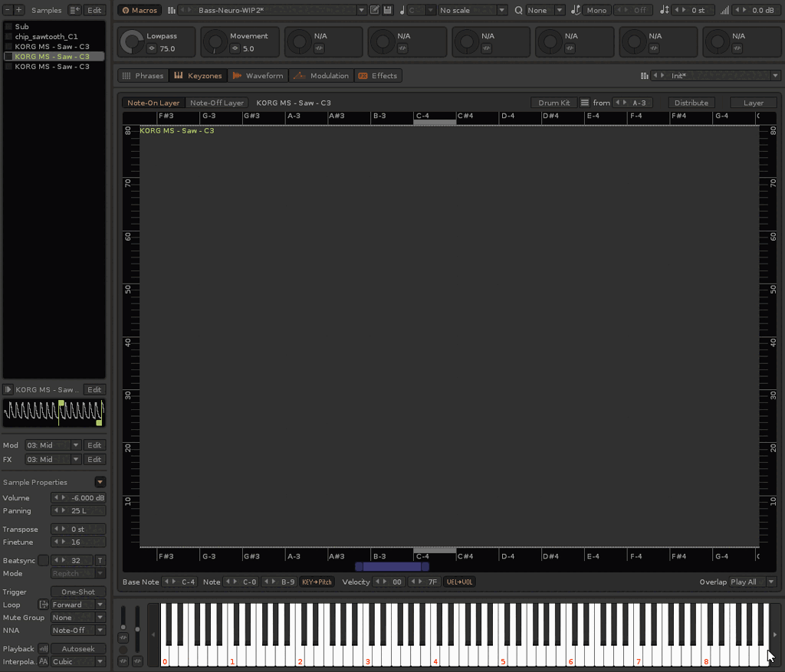Click the Movement macro mapping icon
The height and width of the screenshot is (672, 785).
click(235, 48)
